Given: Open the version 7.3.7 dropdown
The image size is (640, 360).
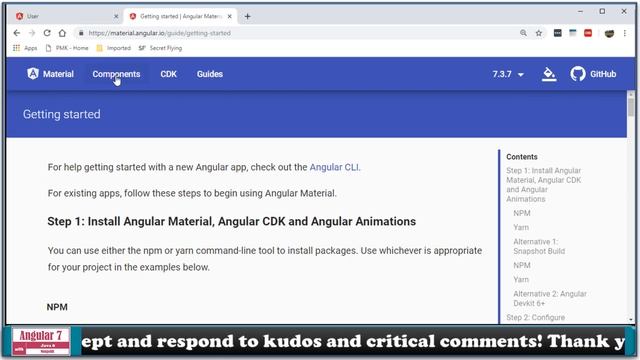Looking at the screenshot, I should (x=508, y=74).
